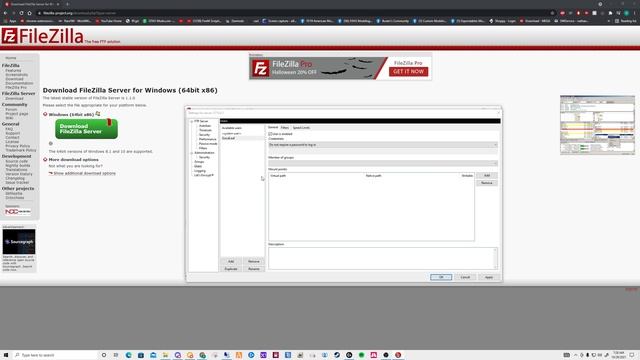Select Timeouts in the settings tree
Screen dimensions: 640x360
pos(205,130)
